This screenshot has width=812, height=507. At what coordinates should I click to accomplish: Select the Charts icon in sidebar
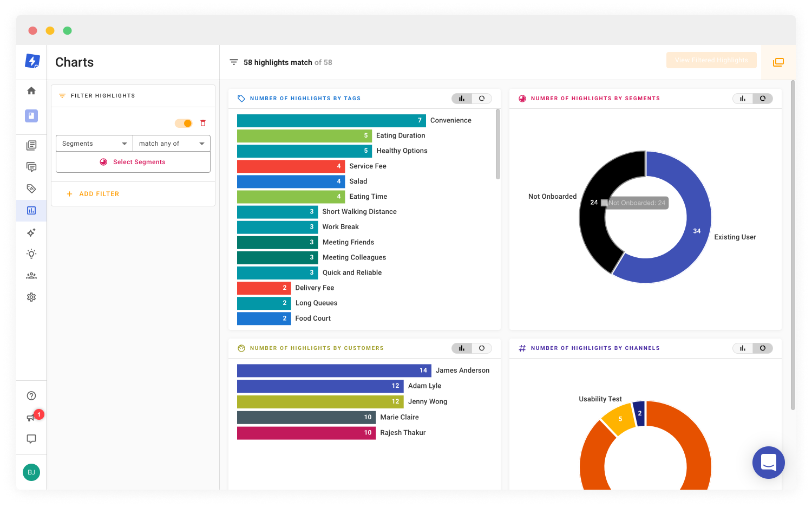coord(31,210)
